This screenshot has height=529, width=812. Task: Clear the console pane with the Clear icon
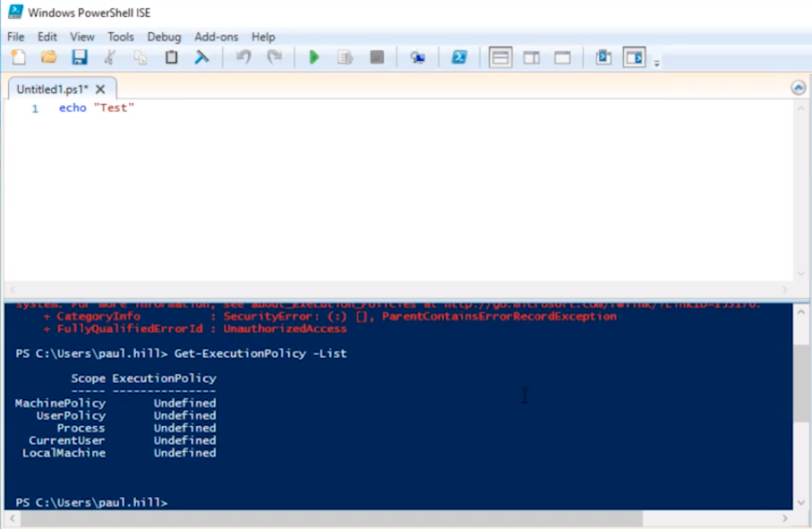[201, 57]
